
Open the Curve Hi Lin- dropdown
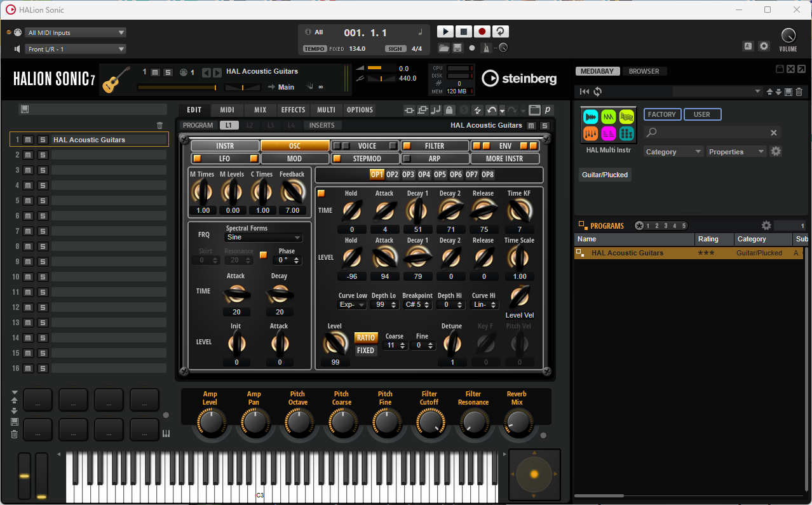485,305
